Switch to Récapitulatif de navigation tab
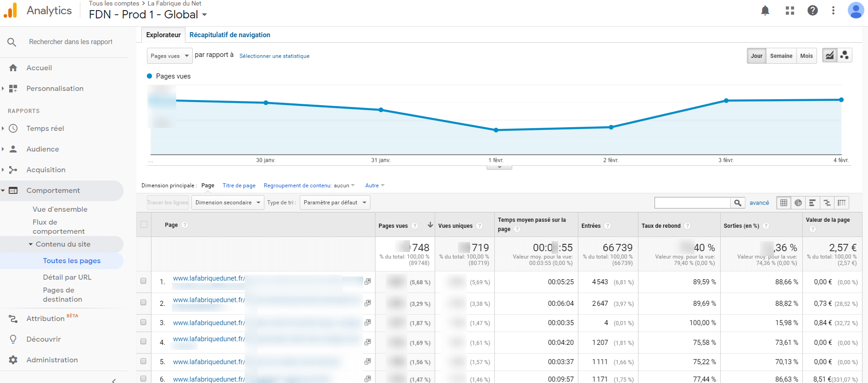The width and height of the screenshot is (868, 383). (x=230, y=35)
